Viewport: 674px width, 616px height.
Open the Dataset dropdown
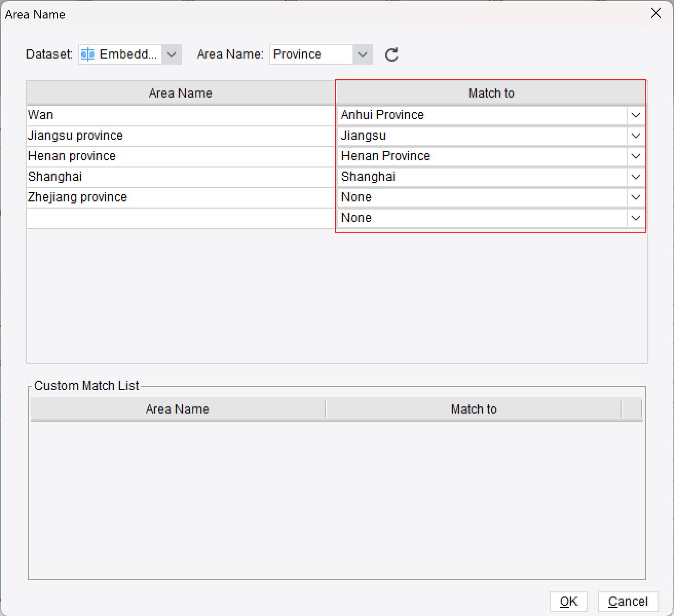point(172,54)
